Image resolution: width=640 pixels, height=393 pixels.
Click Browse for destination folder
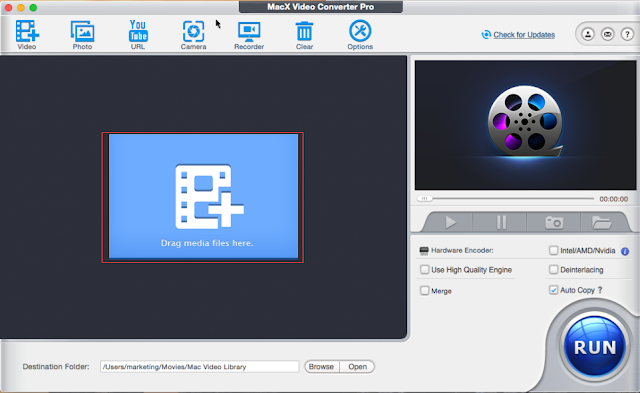click(x=321, y=366)
